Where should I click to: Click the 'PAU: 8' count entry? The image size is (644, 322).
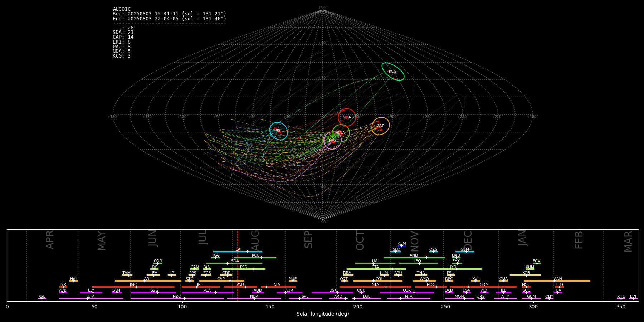pos(122,47)
